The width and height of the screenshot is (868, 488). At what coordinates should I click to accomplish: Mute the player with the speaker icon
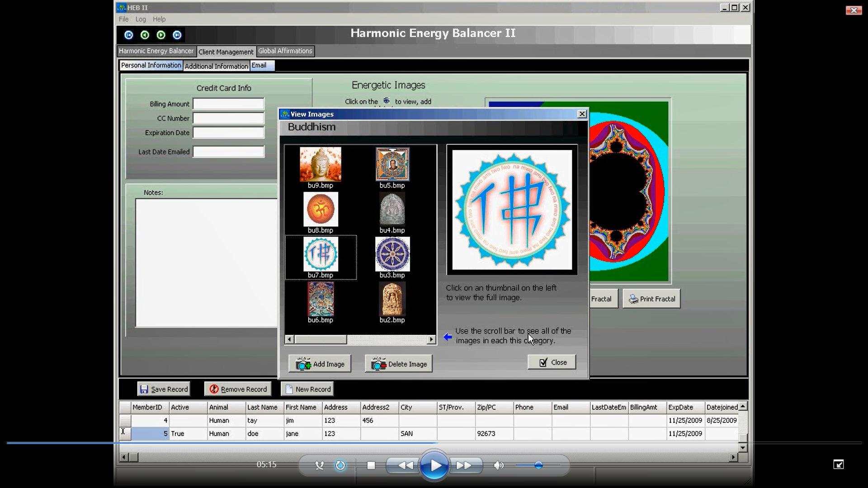pos(498,465)
